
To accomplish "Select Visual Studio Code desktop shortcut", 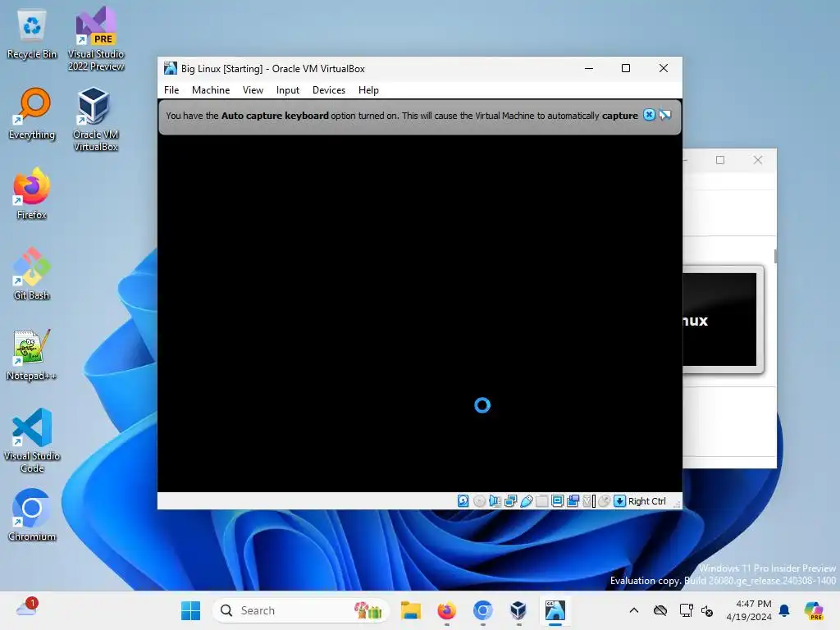I will tap(32, 441).
